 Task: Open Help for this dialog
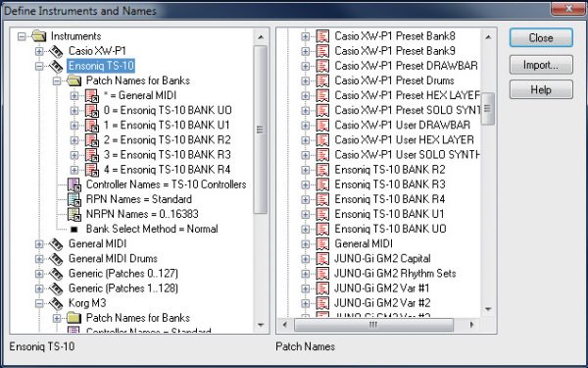[x=541, y=89]
